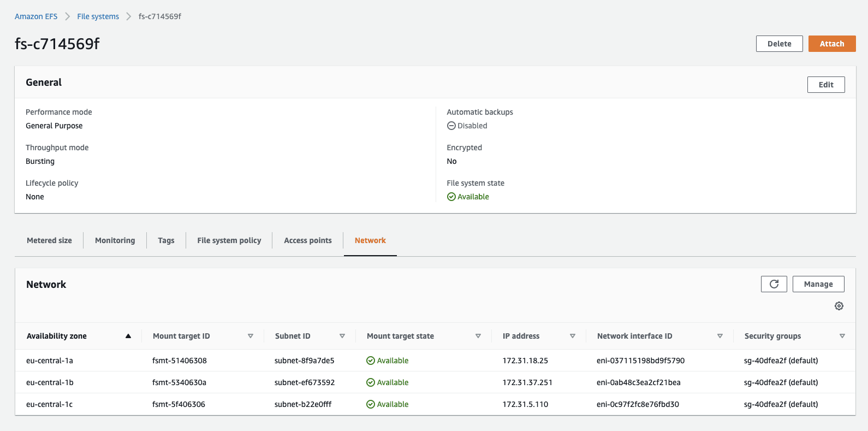Click IP address 172.31.18.25

(x=525, y=361)
